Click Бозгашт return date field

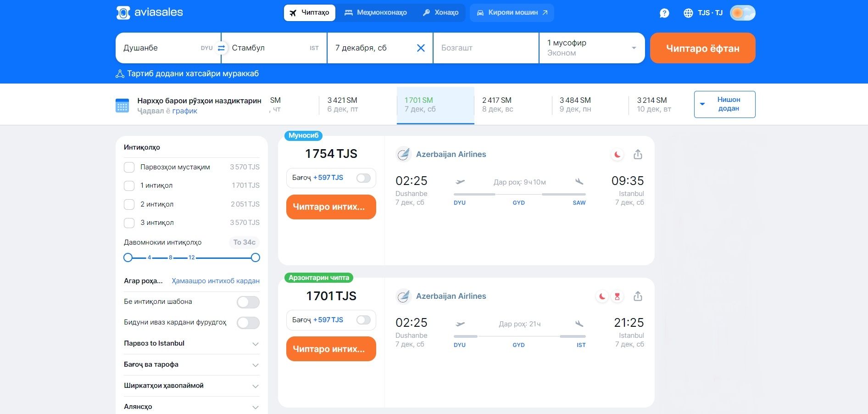click(x=486, y=48)
